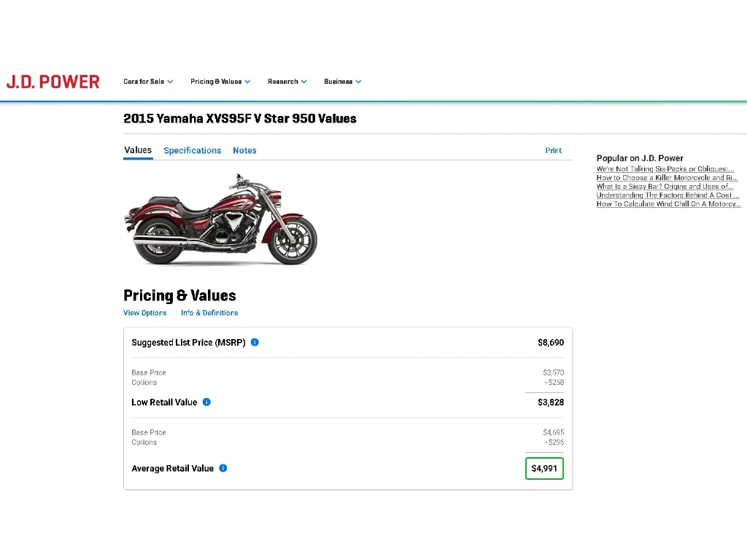This screenshot has height=560, width=747.
Task: Open 'How to Choose a Killer Motorcycle' article
Action: point(667,178)
